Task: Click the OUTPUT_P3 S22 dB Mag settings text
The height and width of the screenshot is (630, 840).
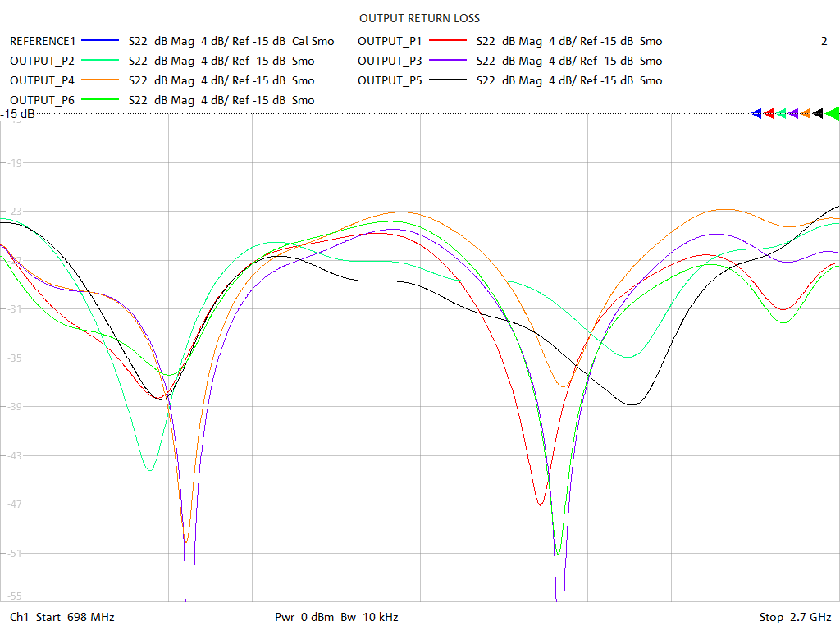Action: [569, 61]
